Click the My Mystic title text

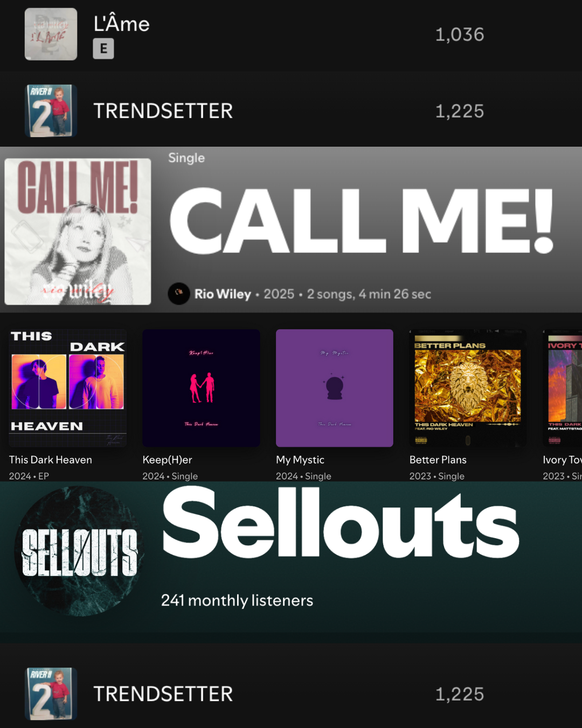(x=300, y=460)
